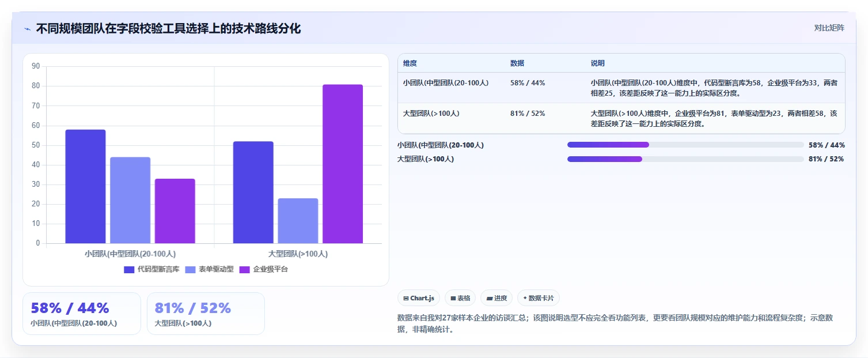Click the footnote about 27家样本企业

coord(615,324)
